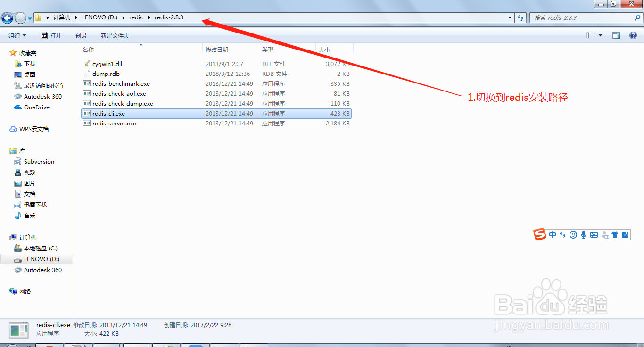Viewport: 644px width, 347px height.
Task: Click the Sogou logo icon
Action: pyautogui.click(x=540, y=234)
